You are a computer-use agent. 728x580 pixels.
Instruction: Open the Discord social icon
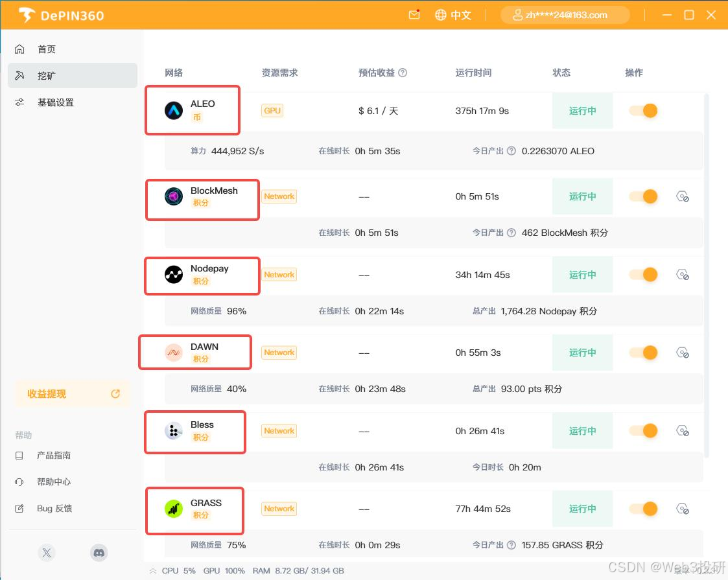coord(99,553)
